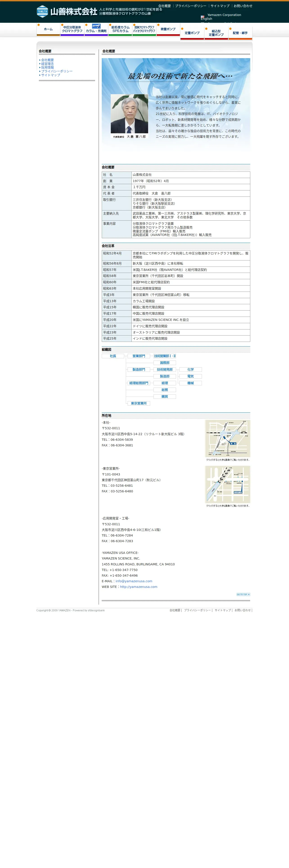The image size is (289, 868).
Task: Click the footer プライバシーポリシー link
Action: [197, 610]
